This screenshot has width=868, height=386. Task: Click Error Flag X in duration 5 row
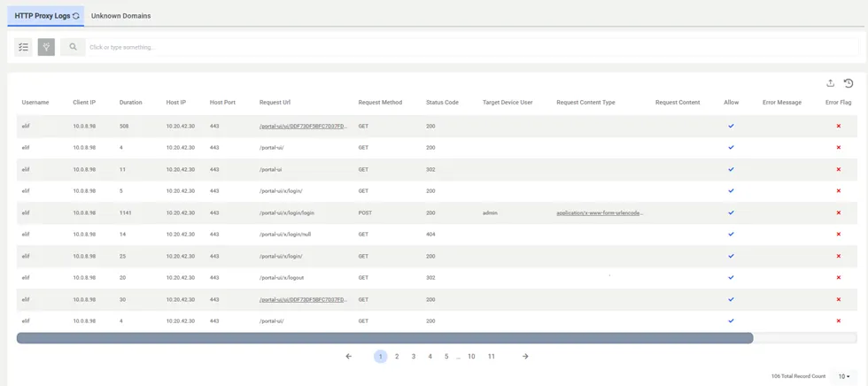click(x=839, y=191)
